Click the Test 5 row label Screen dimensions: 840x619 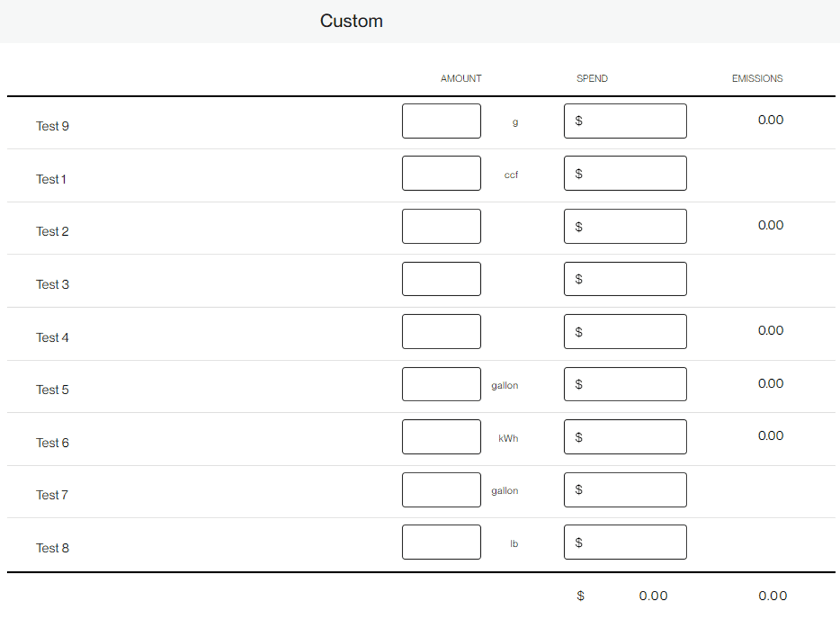point(52,390)
